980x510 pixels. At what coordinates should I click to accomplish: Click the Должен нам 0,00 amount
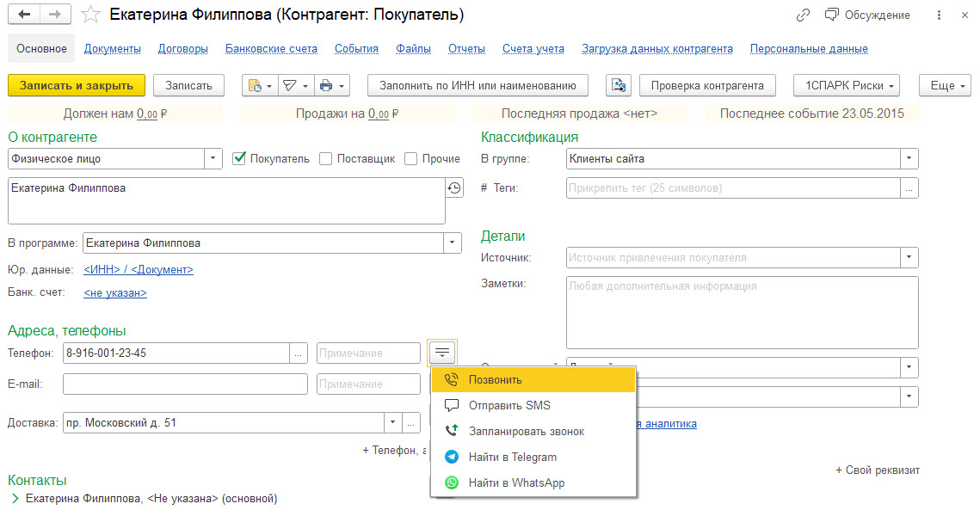[x=147, y=114]
